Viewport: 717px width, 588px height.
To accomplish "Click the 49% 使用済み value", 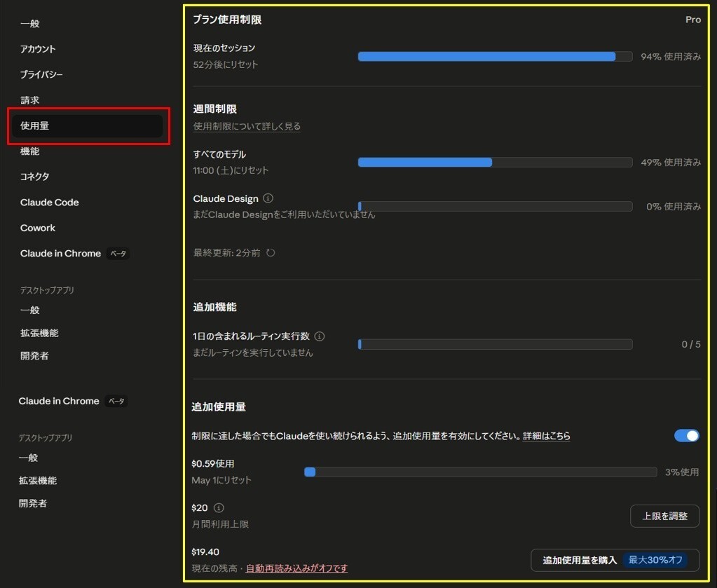I will pyautogui.click(x=670, y=163).
